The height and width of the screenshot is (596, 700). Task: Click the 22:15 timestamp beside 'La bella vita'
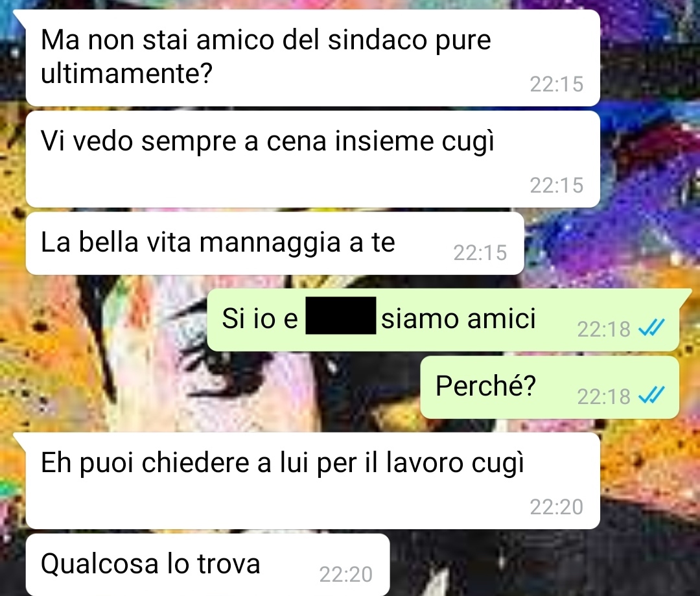click(480, 253)
